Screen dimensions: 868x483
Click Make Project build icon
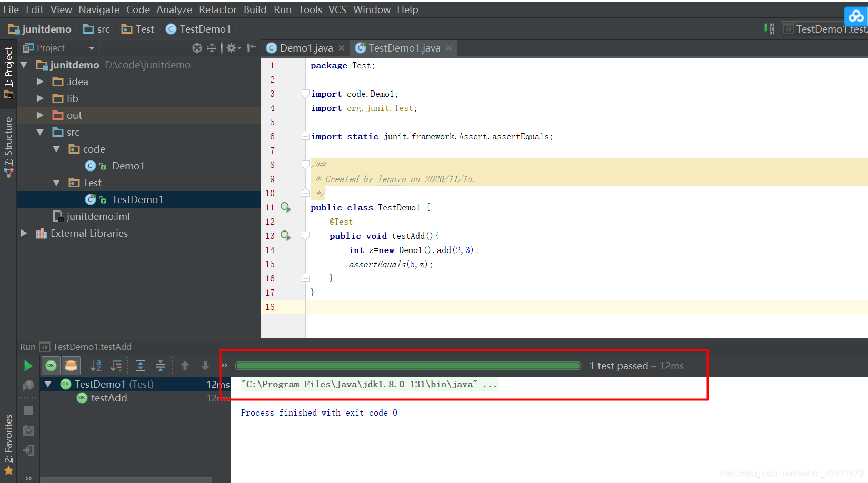click(769, 29)
